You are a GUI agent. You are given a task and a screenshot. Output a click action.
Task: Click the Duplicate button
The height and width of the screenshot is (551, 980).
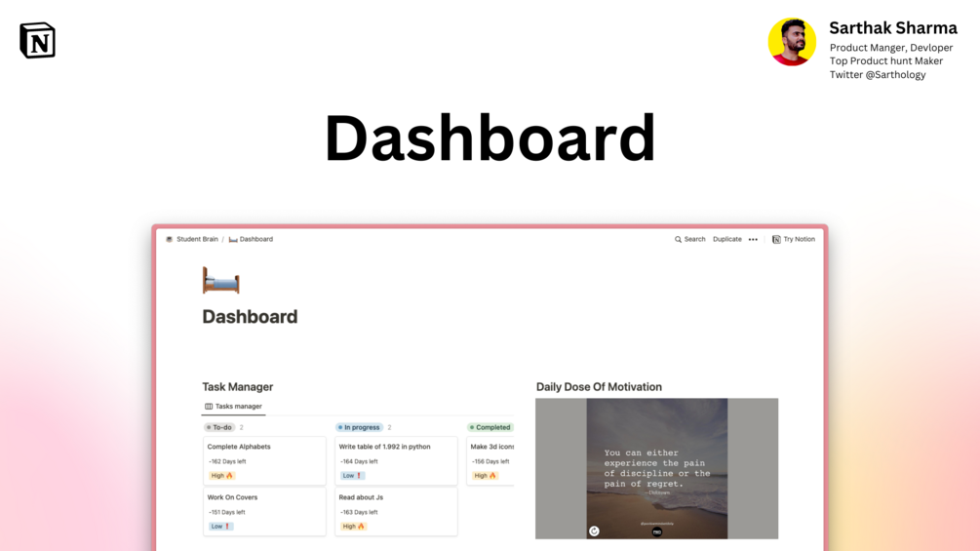(x=726, y=239)
